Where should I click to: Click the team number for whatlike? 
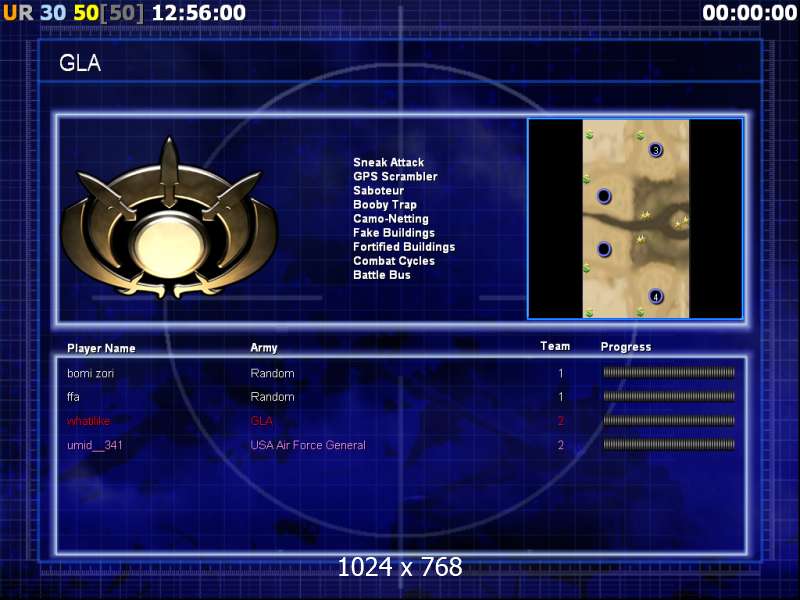click(x=561, y=421)
